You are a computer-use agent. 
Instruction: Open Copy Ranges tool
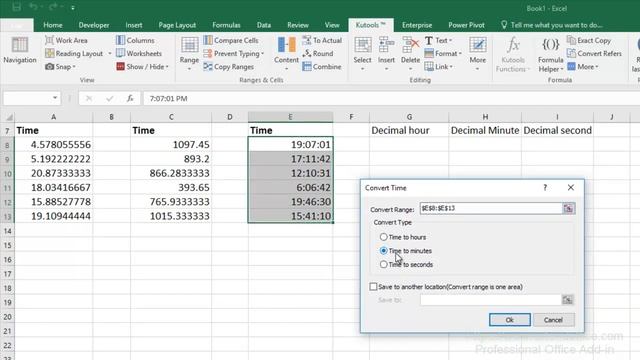tap(229, 67)
